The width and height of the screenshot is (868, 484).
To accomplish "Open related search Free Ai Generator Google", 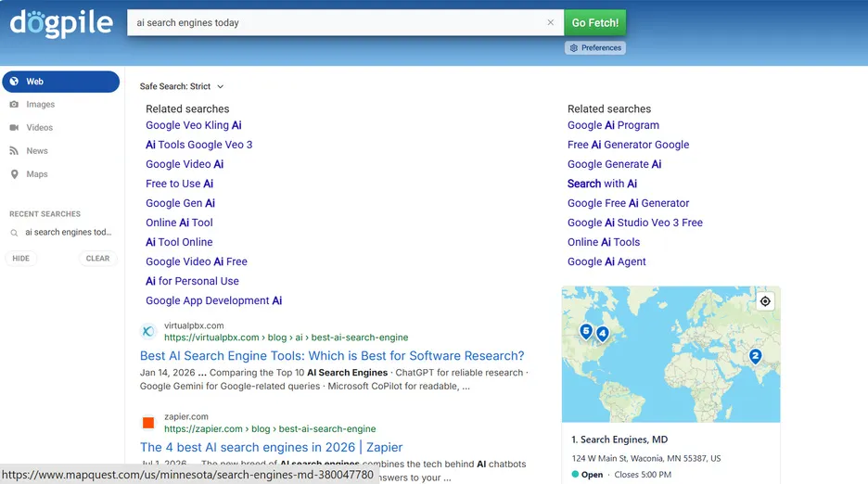I will [628, 145].
